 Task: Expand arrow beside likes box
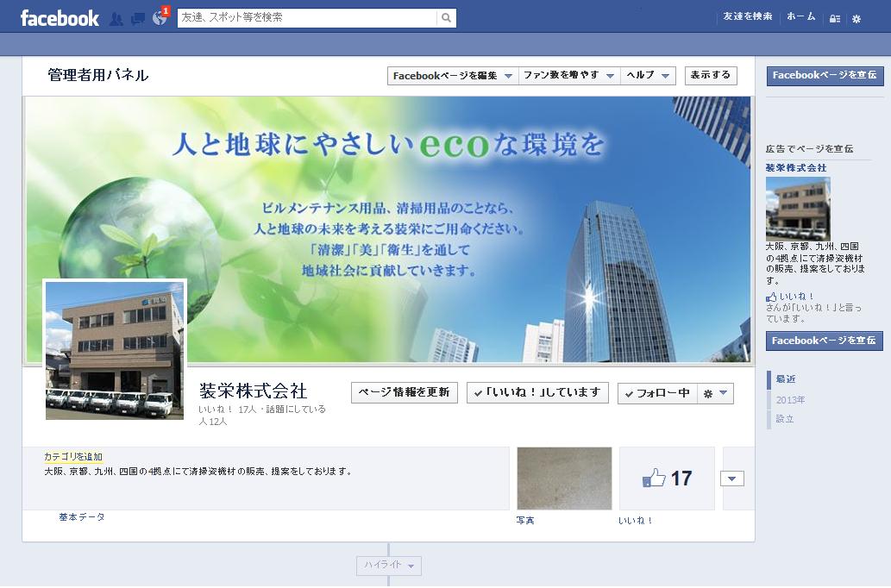(732, 479)
